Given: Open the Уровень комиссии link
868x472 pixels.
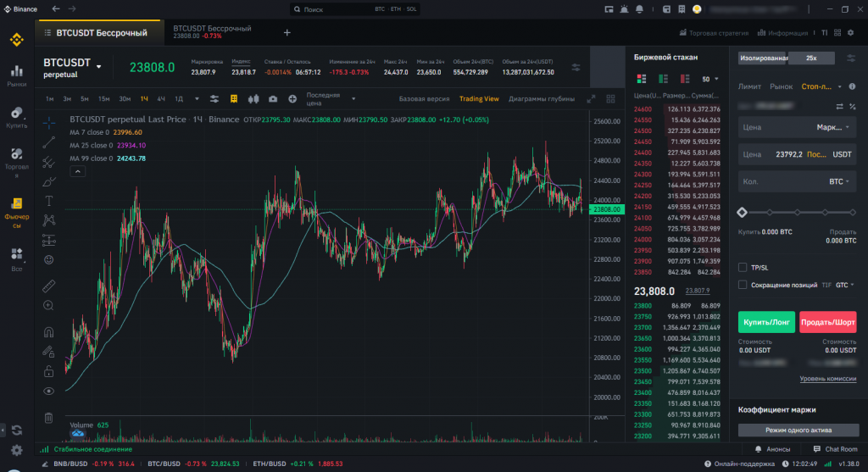Looking at the screenshot, I should [827, 378].
